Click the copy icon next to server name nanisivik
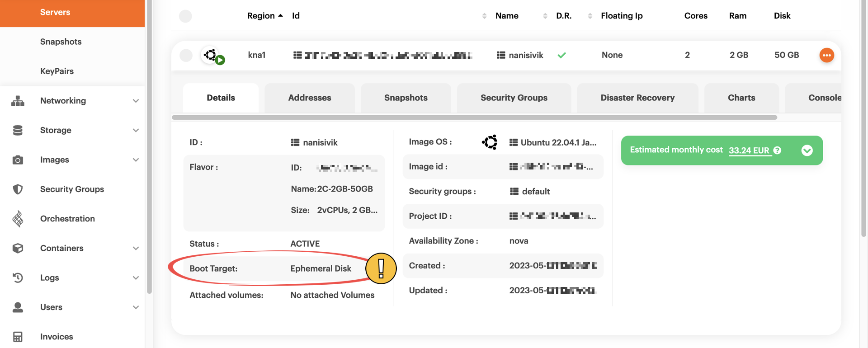Image resolution: width=868 pixels, height=348 pixels. click(x=501, y=55)
